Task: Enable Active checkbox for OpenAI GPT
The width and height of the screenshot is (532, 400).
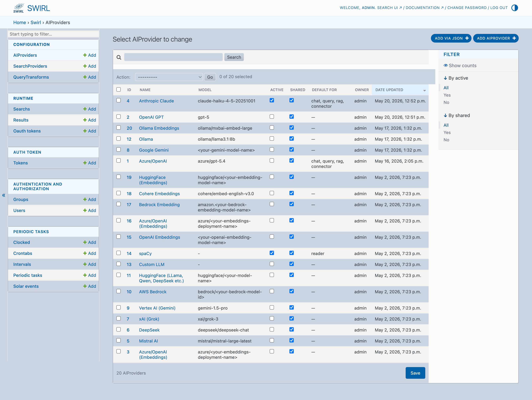Action: 272,117
